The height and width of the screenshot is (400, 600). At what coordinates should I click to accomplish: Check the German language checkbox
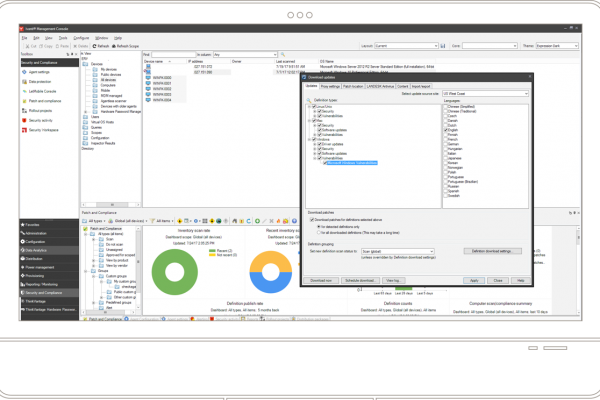(x=446, y=144)
